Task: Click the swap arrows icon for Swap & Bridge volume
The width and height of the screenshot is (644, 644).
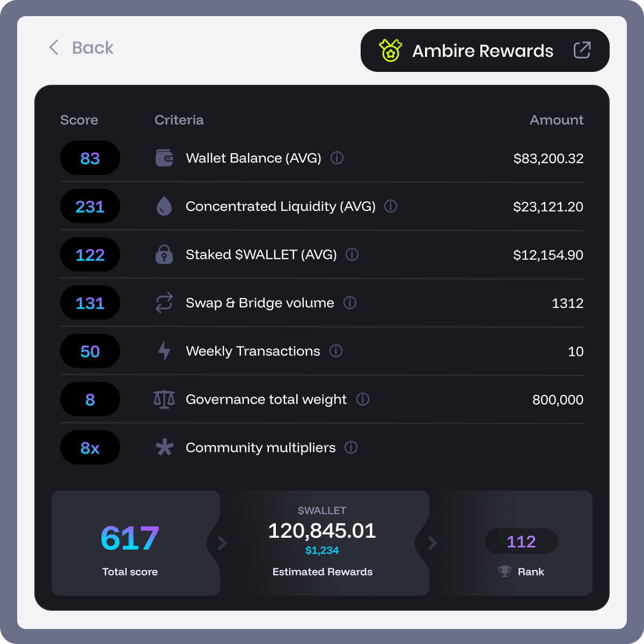Action: [164, 303]
